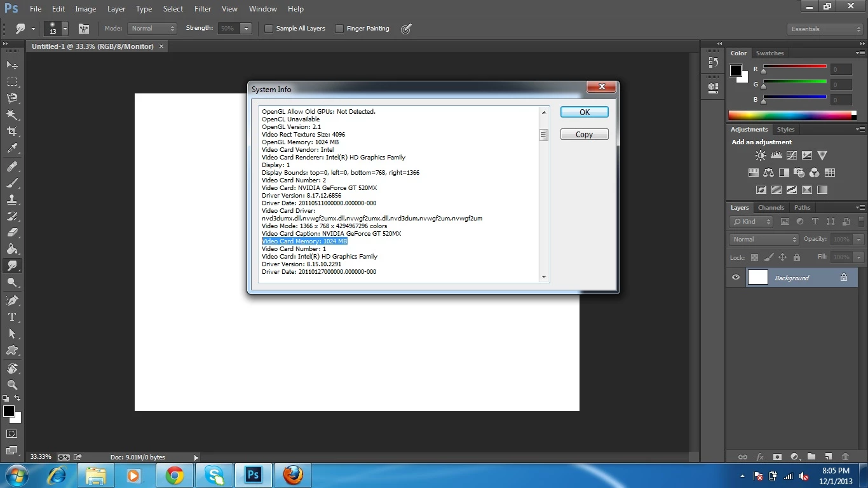Click the delete layer trash icon
The image size is (868, 488).
(845, 456)
